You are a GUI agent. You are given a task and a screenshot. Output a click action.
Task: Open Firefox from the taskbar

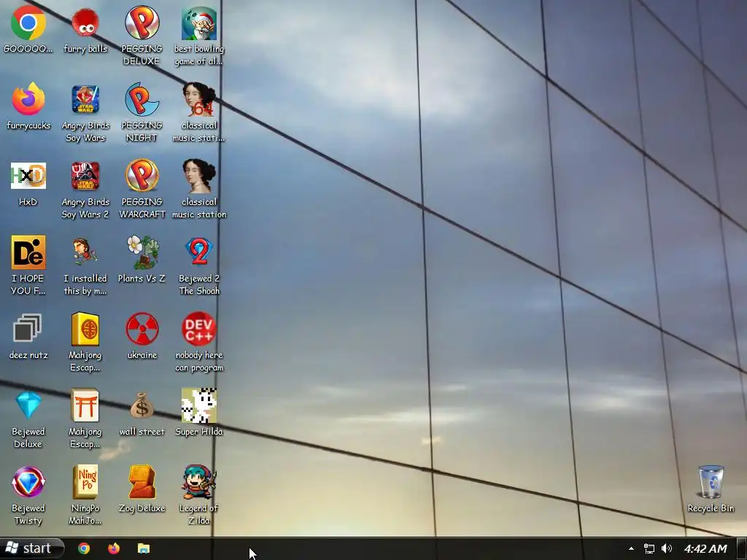click(x=113, y=548)
